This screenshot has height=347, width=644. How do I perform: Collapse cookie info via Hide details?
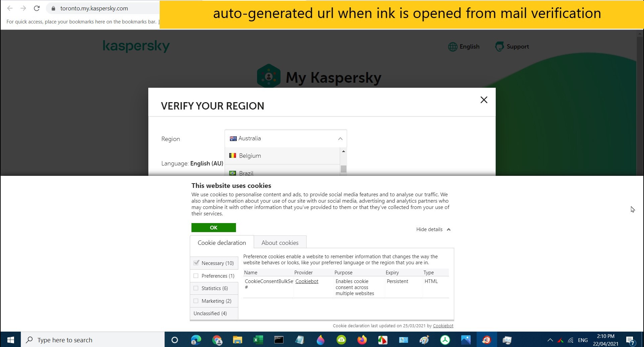(433, 229)
